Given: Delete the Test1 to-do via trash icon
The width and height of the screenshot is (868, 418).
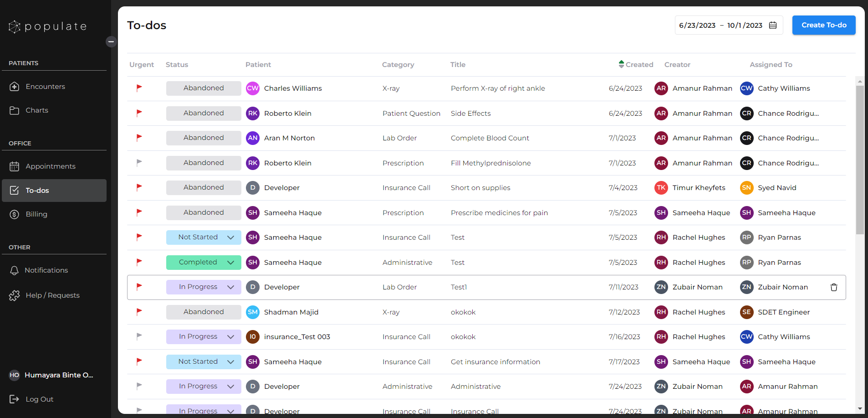Looking at the screenshot, I should point(833,287).
